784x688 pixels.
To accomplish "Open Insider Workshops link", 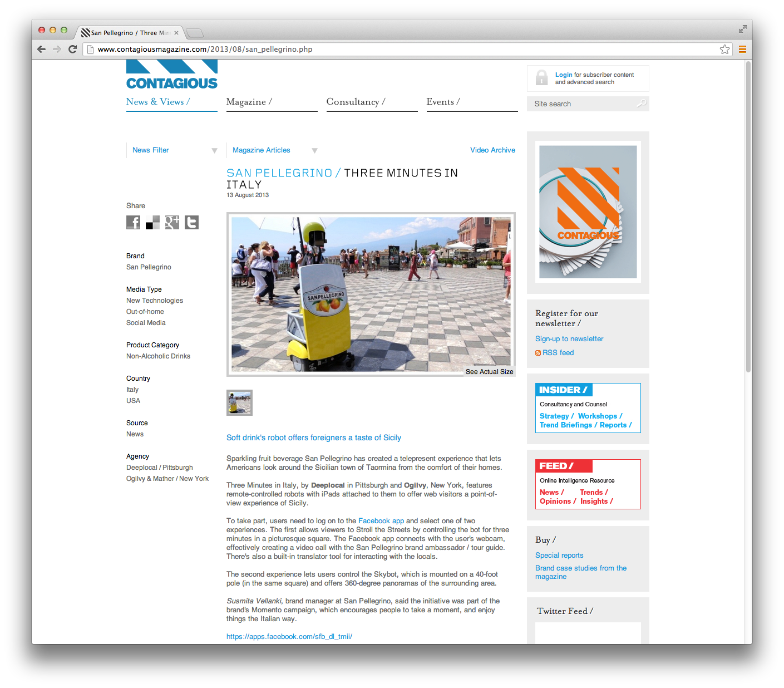I will coord(600,416).
